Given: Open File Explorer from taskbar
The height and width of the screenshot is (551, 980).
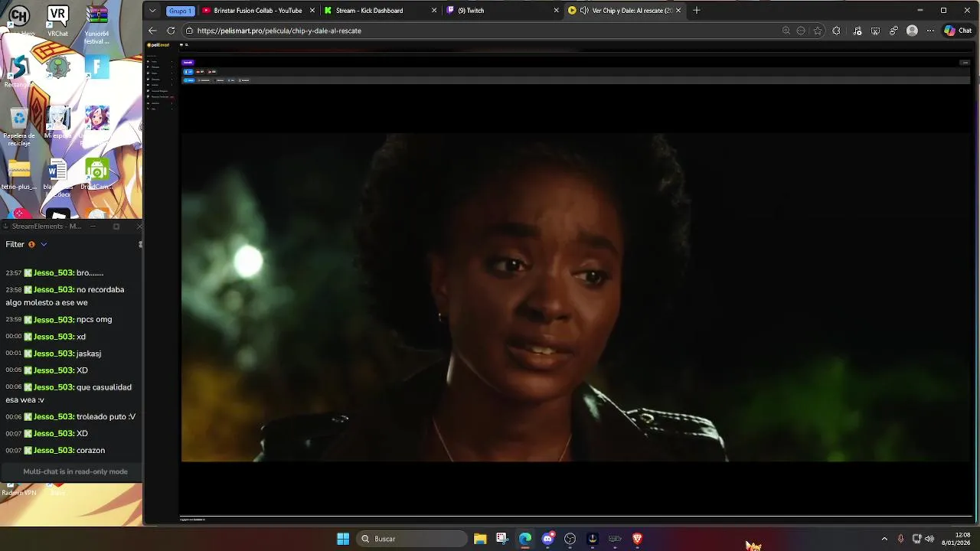Looking at the screenshot, I should pos(480,539).
